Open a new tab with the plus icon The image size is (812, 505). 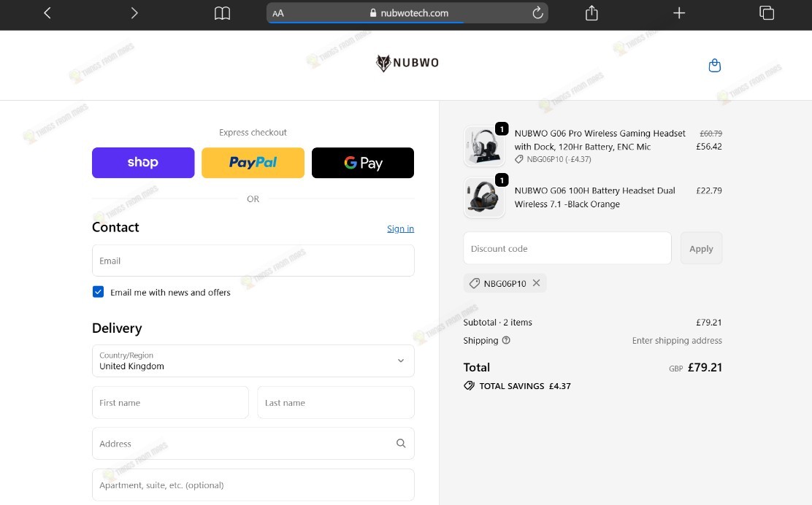(679, 13)
